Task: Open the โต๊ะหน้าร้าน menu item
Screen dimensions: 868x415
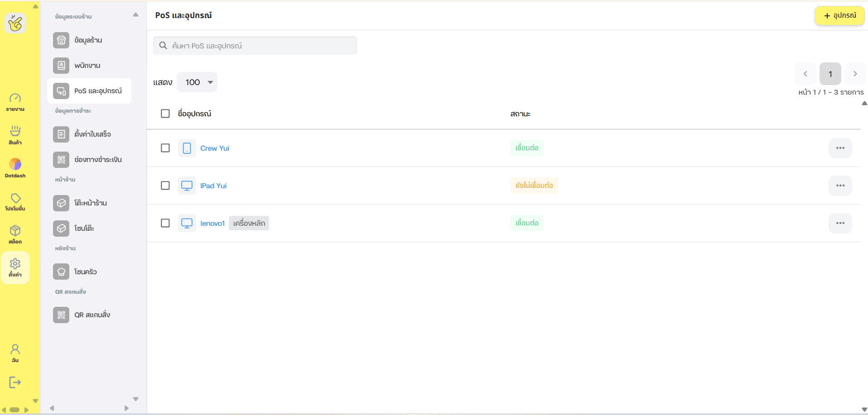Action: [x=89, y=203]
